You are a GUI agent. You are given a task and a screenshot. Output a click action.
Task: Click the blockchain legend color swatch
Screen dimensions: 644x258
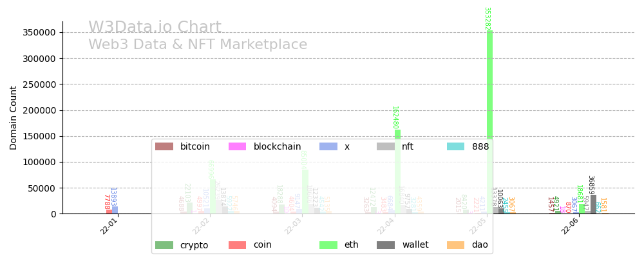pyautogui.click(x=238, y=146)
